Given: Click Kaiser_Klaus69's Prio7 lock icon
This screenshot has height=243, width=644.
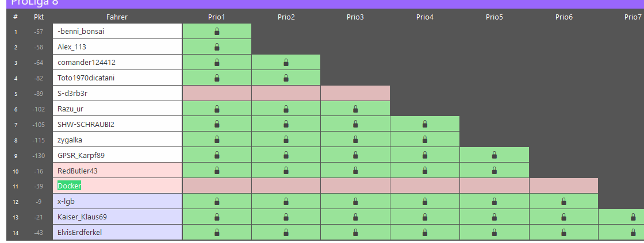Looking at the screenshot, I should (633, 217).
